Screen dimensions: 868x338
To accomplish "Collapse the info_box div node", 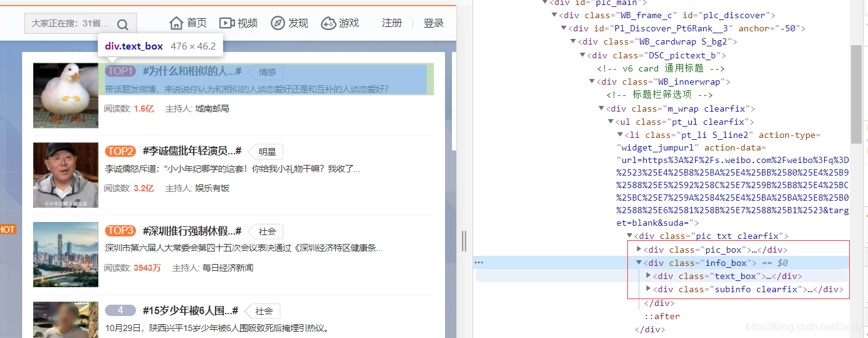I will (x=639, y=263).
